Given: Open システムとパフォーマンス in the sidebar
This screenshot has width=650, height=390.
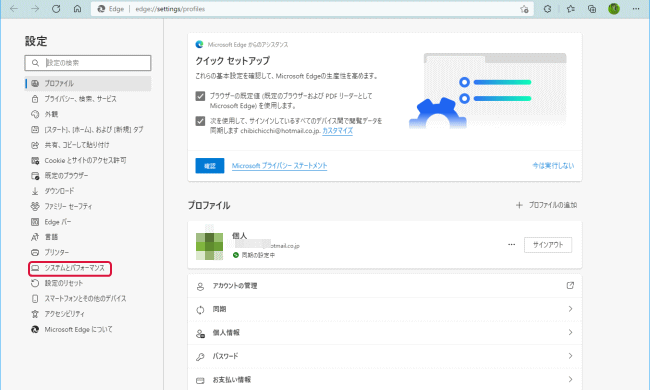Looking at the screenshot, I should [70, 268].
